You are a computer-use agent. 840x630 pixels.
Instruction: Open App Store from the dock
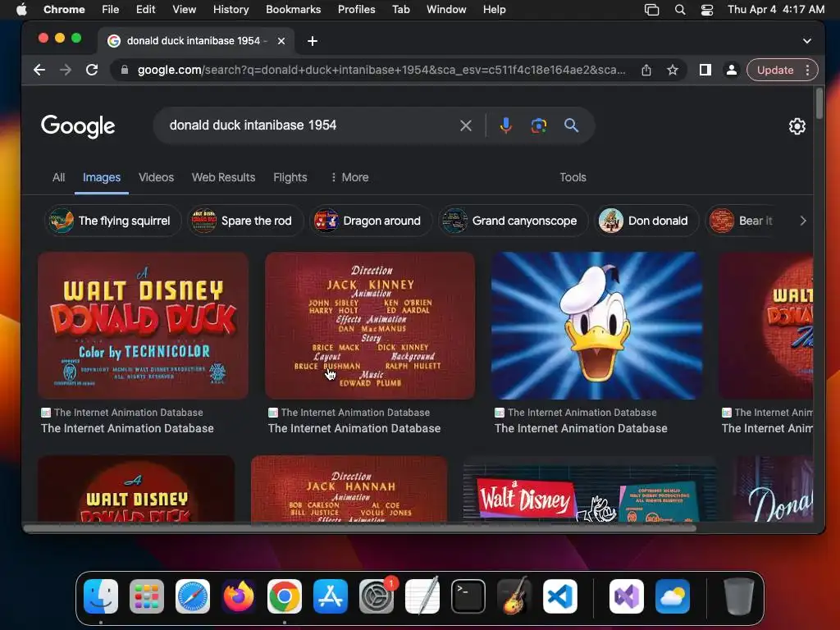[331, 596]
